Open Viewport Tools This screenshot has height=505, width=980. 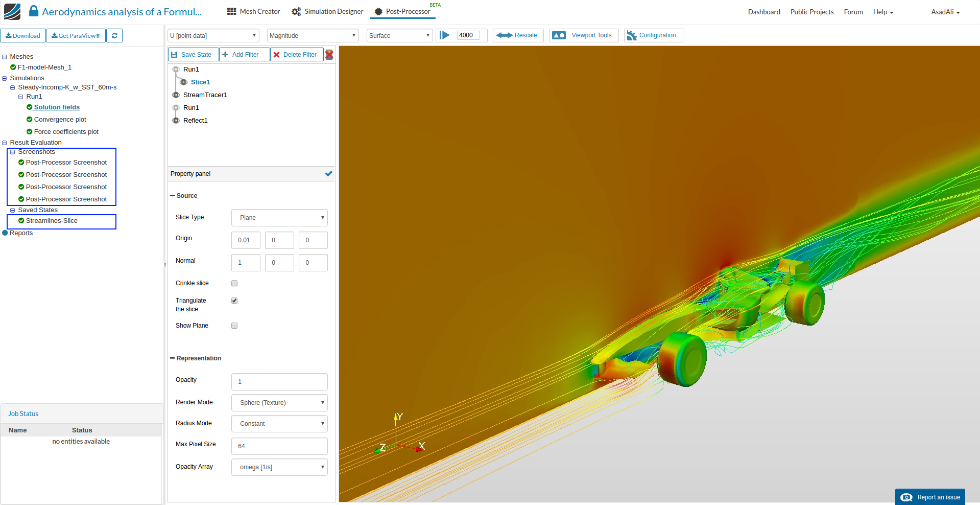pyautogui.click(x=584, y=35)
